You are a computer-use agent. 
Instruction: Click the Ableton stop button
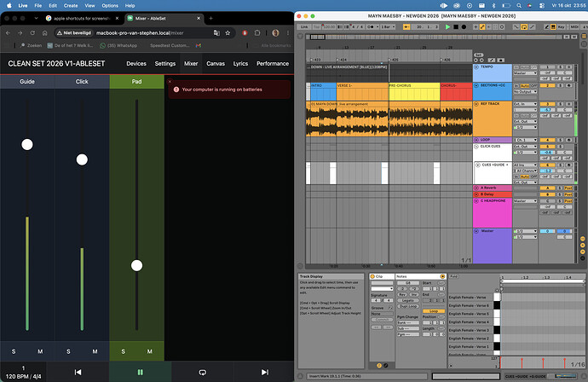(x=456, y=27)
